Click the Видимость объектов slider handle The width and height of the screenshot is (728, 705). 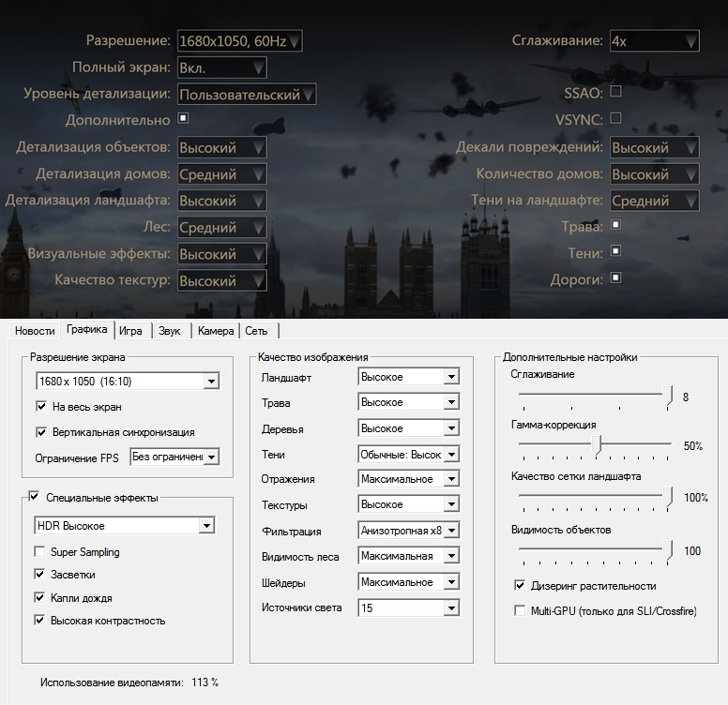pos(668,550)
